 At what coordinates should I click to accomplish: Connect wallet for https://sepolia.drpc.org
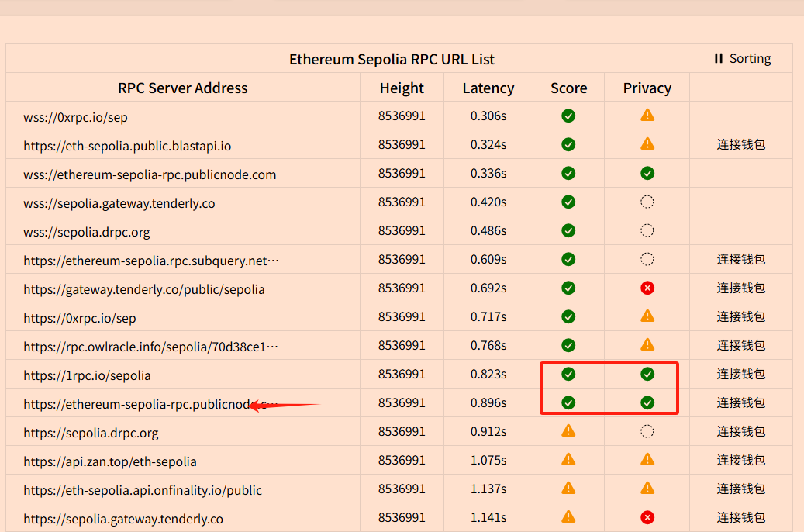(741, 432)
